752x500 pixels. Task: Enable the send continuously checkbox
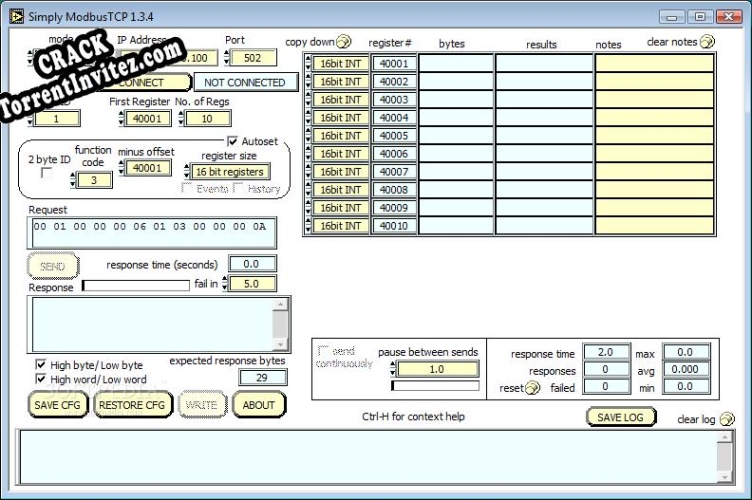tap(323, 350)
